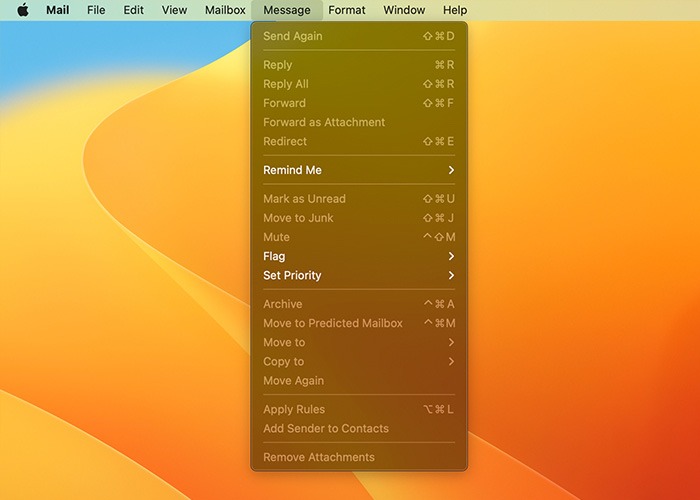Viewport: 700px width, 500px height.
Task: Choose Add Sender to Contacts
Action: pyautogui.click(x=359, y=429)
